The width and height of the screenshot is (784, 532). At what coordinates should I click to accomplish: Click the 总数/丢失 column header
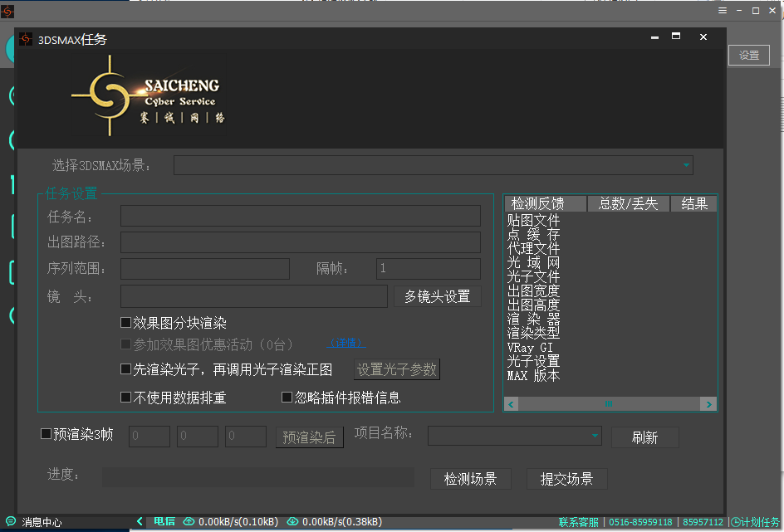click(x=628, y=204)
